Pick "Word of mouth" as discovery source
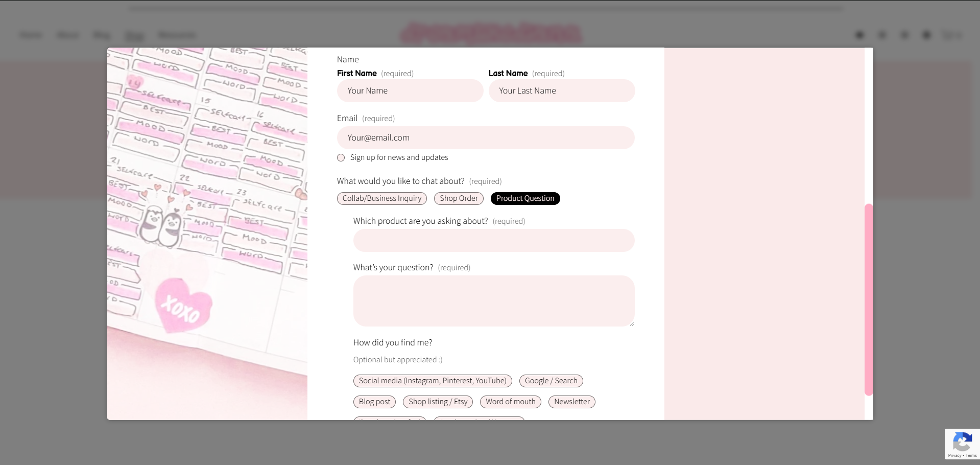Viewport: 980px width, 465px height. pos(510,402)
